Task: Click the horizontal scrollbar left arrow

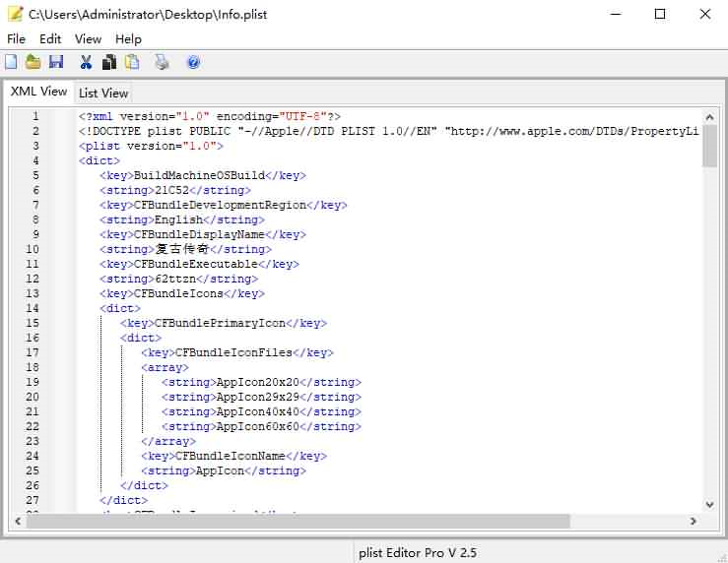Action: [18, 522]
